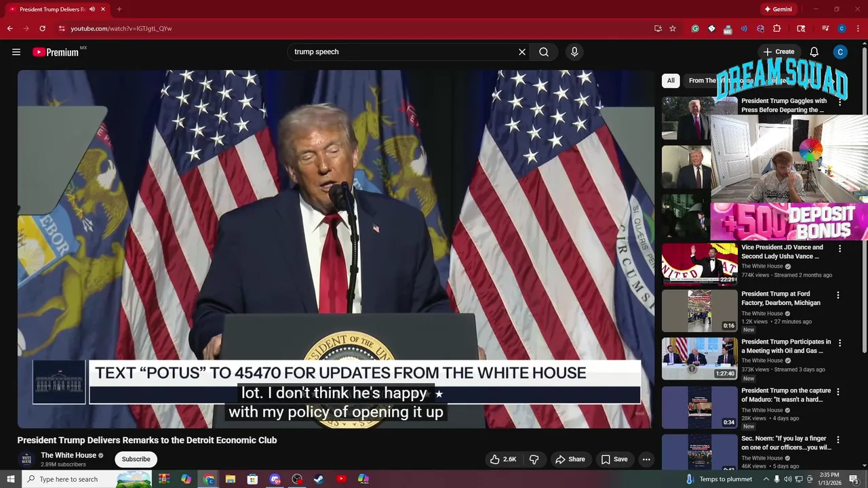The image size is (868, 488).
Task: Open File Explorer from taskbar
Action: click(x=230, y=479)
